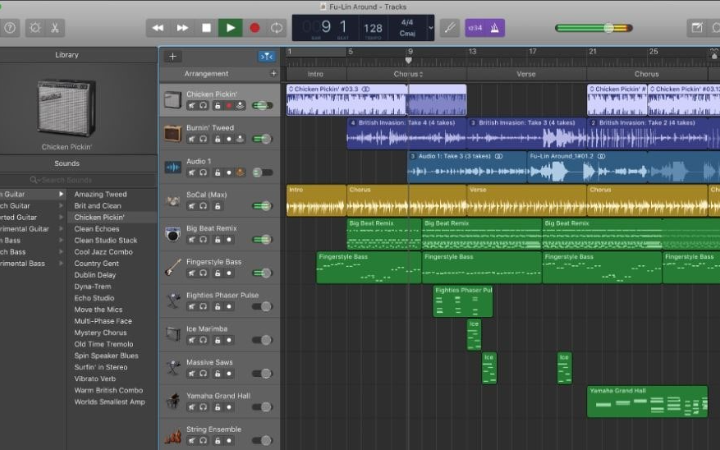Toggle the Metronome button
Viewport: 720px width, 450px height.
point(495,28)
